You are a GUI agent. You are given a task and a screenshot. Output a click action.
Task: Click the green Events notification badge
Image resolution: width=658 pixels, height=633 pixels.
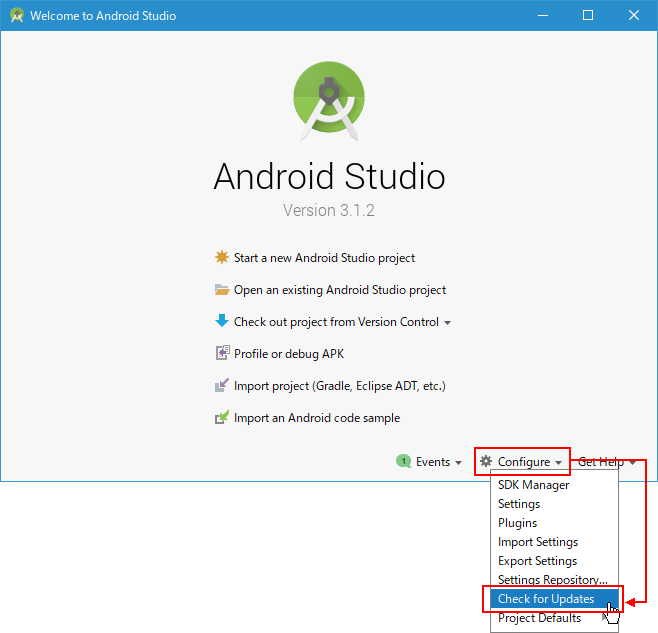click(403, 461)
